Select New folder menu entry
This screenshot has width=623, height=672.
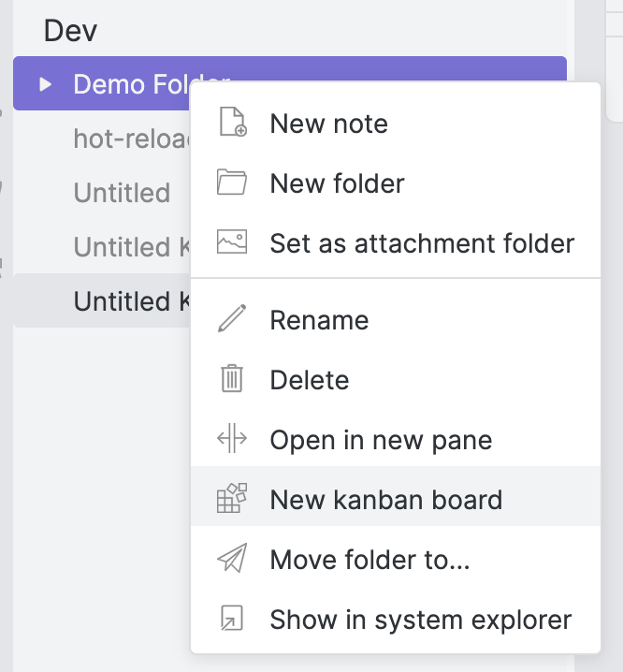coord(337,183)
